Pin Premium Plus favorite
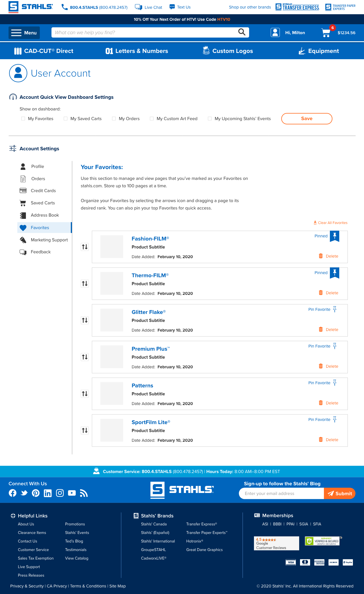Screen dimensions: 364x594 pos(322,346)
